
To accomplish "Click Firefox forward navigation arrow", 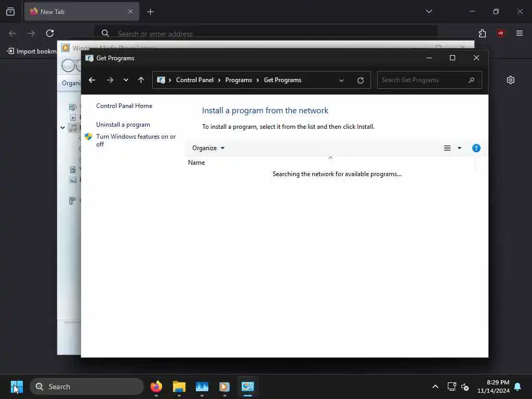I will pyautogui.click(x=31, y=33).
